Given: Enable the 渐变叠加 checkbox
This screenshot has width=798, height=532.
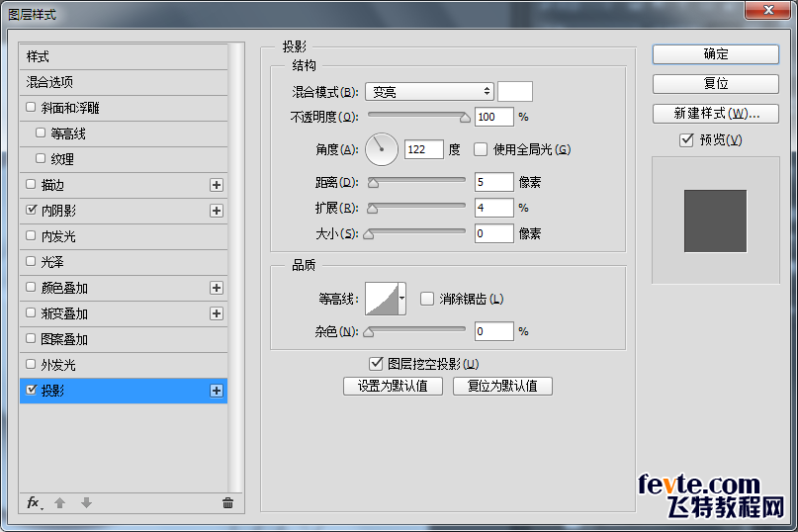Looking at the screenshot, I should (31, 312).
